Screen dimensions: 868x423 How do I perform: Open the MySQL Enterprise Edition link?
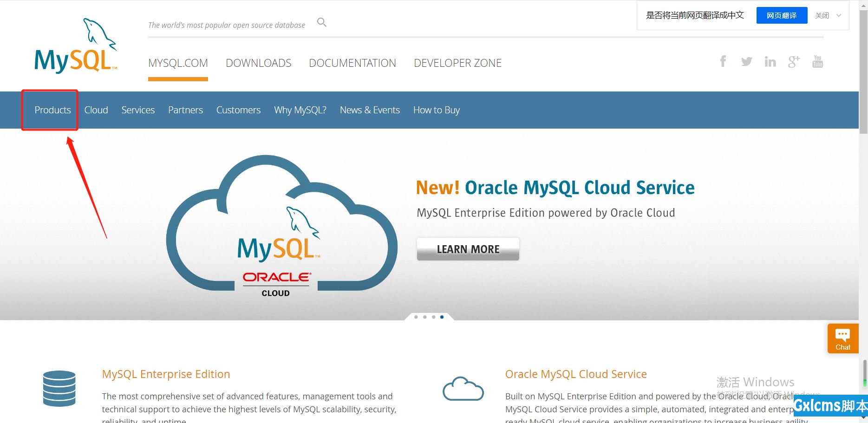point(166,374)
